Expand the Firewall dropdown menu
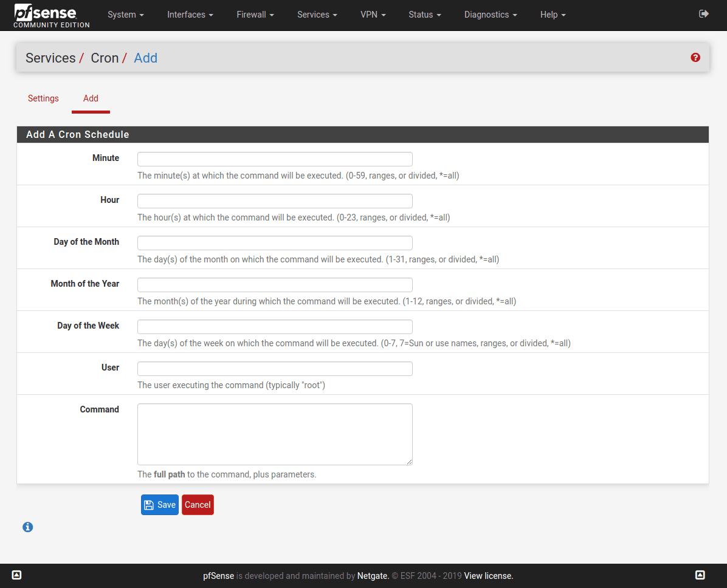The width and height of the screenshot is (727, 588). click(x=255, y=15)
